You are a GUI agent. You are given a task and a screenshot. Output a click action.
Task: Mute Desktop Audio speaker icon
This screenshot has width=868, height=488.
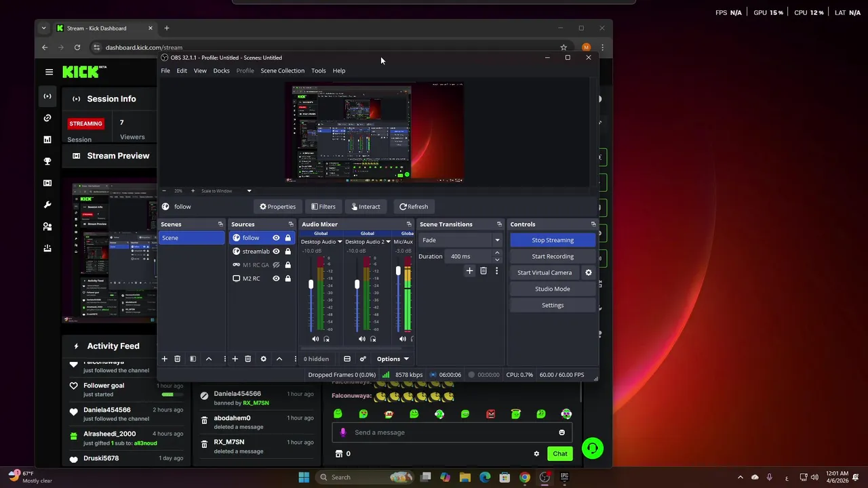pyautogui.click(x=315, y=339)
